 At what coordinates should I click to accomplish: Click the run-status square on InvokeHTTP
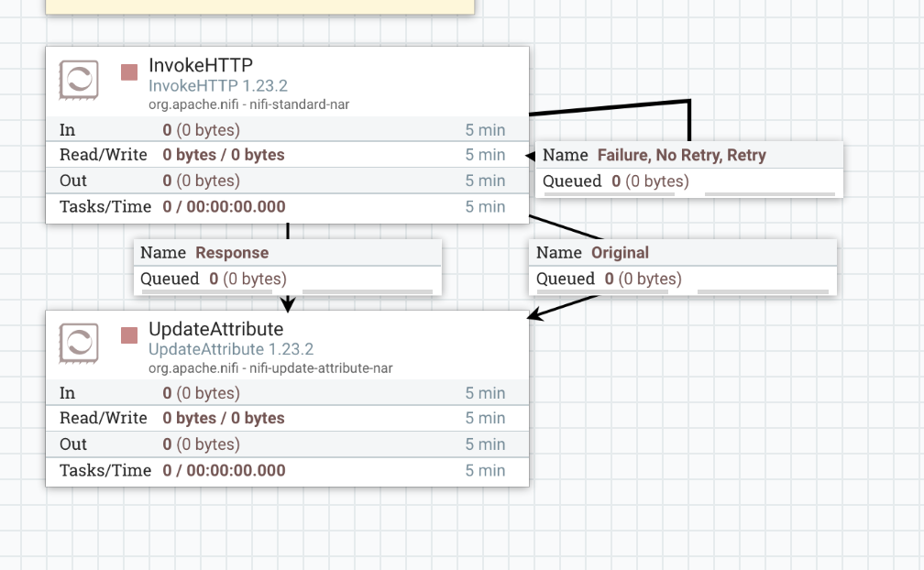tap(128, 74)
